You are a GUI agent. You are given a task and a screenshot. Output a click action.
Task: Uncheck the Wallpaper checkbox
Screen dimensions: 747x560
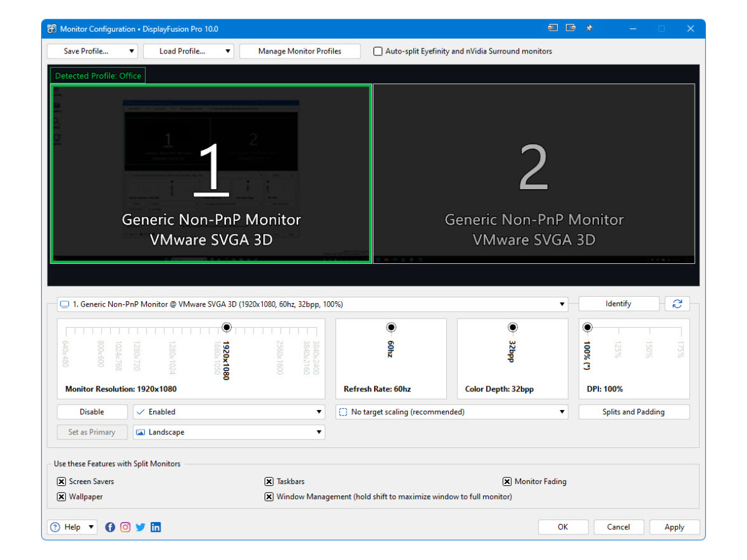[62, 497]
